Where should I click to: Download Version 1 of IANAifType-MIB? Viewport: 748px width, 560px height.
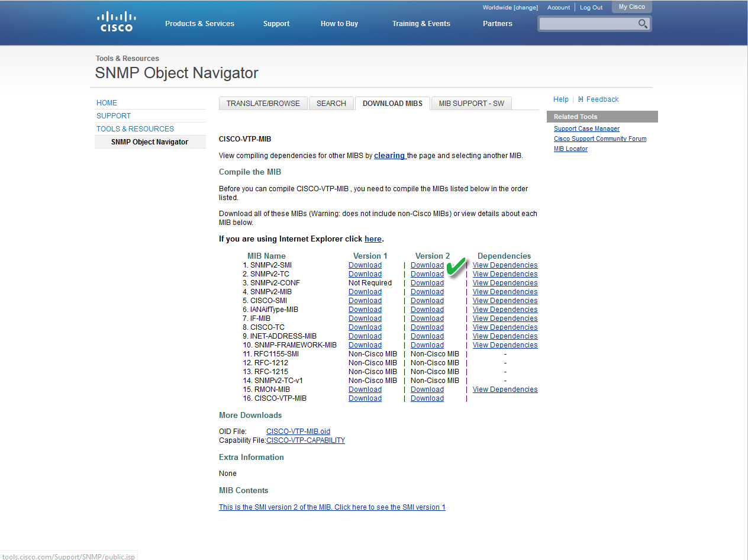[x=365, y=310]
